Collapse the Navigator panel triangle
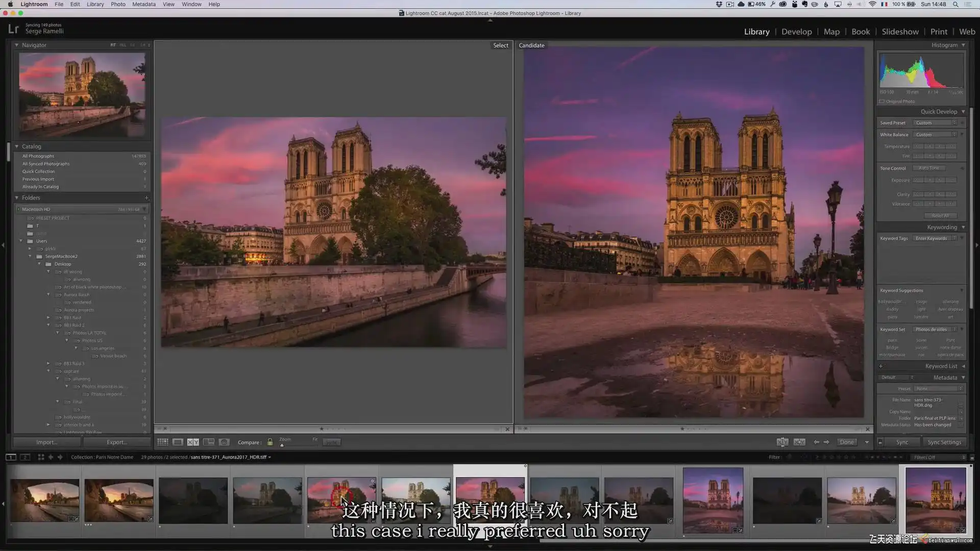This screenshot has height=551, width=980. tap(16, 45)
